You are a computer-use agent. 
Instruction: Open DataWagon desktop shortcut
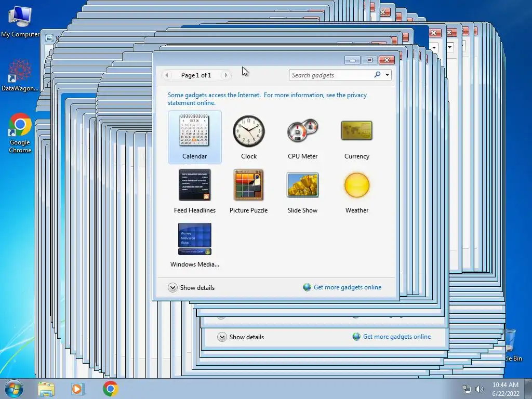[20, 75]
